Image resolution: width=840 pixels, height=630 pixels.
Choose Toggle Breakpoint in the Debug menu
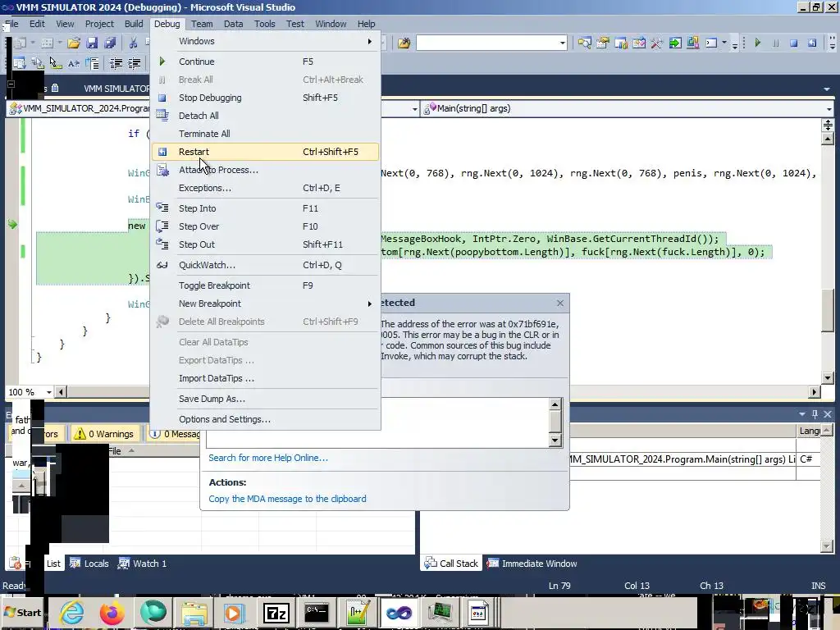pyautogui.click(x=265, y=285)
